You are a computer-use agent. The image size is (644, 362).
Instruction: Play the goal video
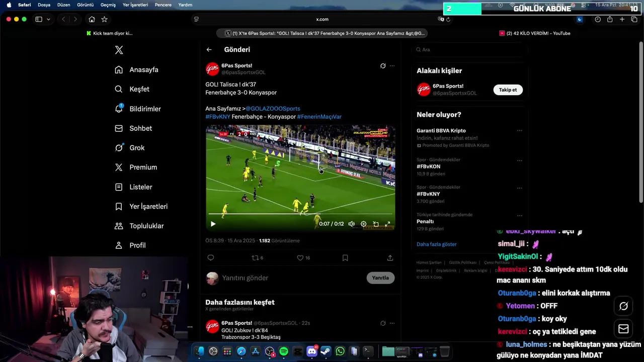tap(213, 224)
